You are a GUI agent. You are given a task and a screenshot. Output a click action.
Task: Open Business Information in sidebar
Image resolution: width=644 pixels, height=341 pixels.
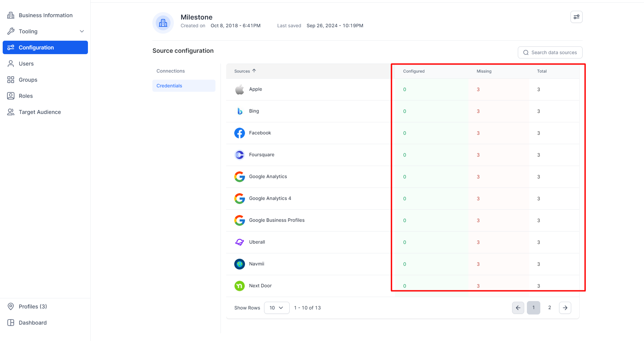tap(45, 15)
